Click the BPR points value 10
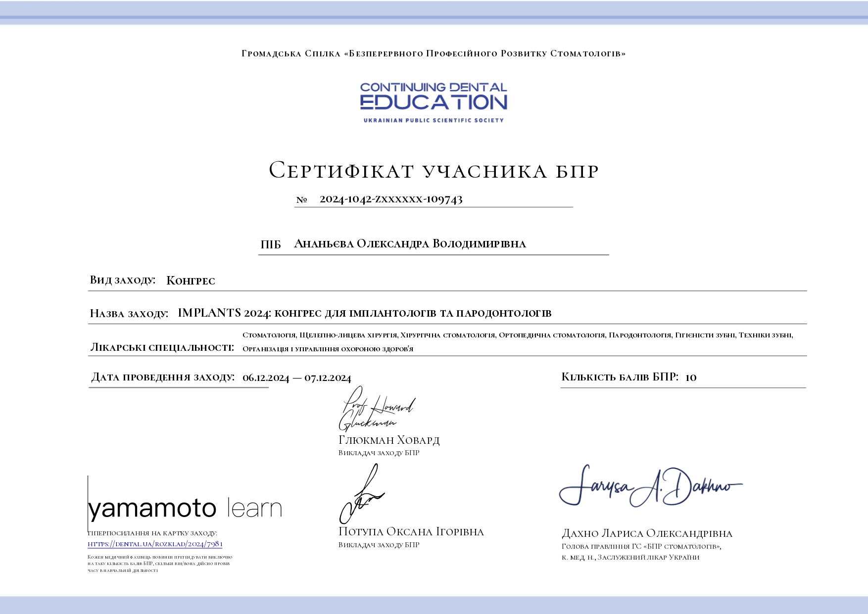Viewport: 868px width, 614px height. pyautogui.click(x=691, y=378)
